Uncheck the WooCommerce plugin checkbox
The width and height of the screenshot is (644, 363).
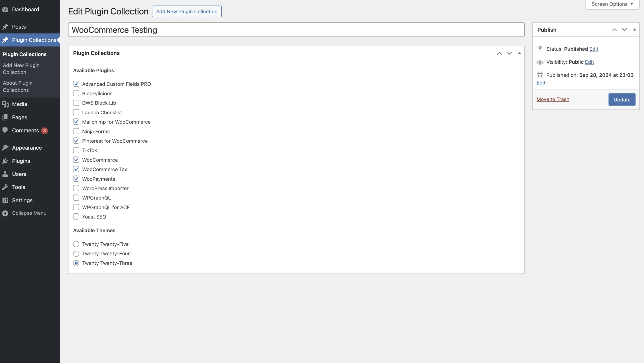[76, 160]
